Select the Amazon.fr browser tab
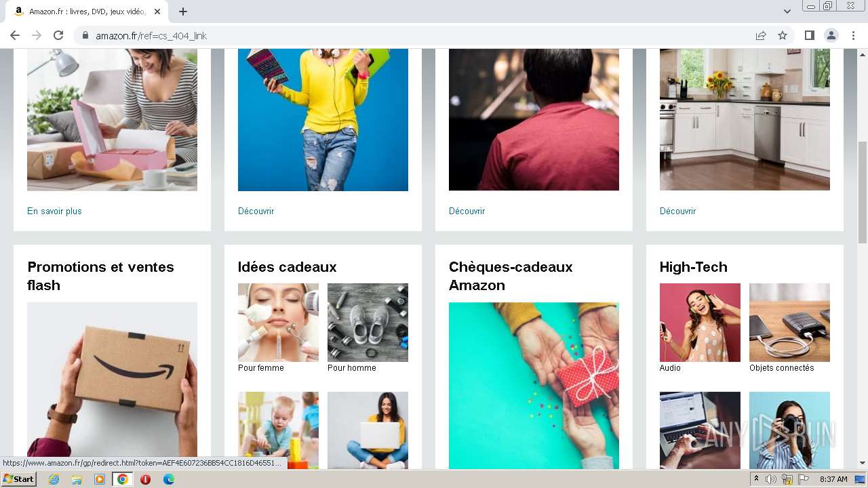 coord(87,12)
